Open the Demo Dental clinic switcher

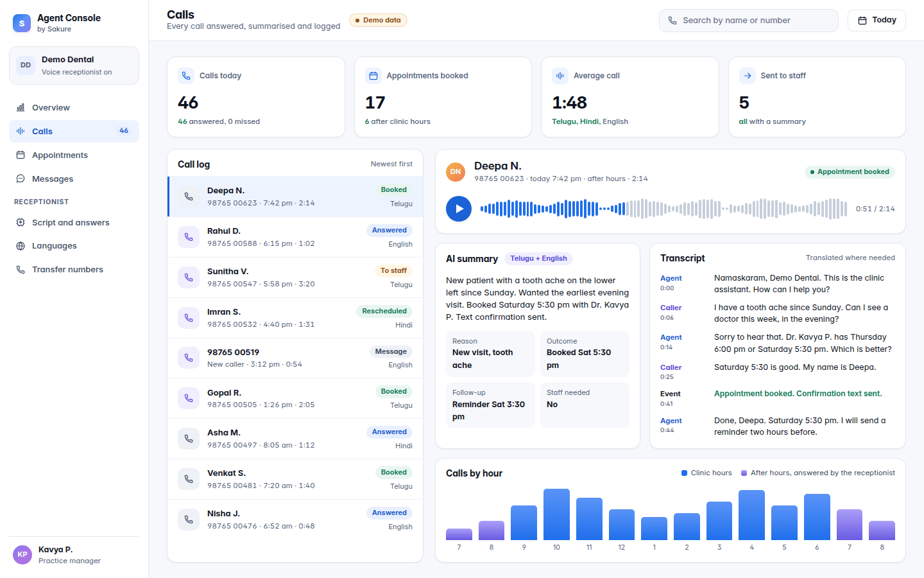74,66
